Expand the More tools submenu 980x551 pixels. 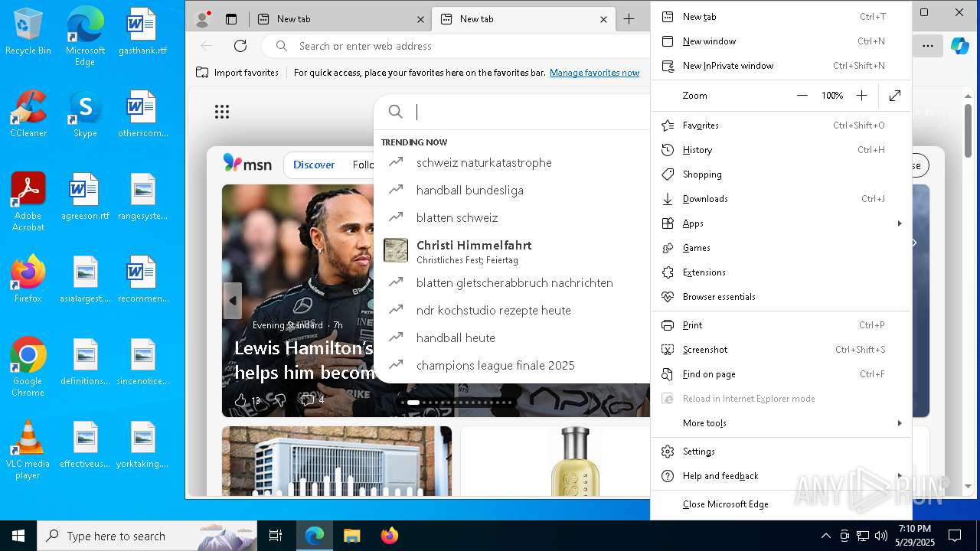[x=781, y=423]
